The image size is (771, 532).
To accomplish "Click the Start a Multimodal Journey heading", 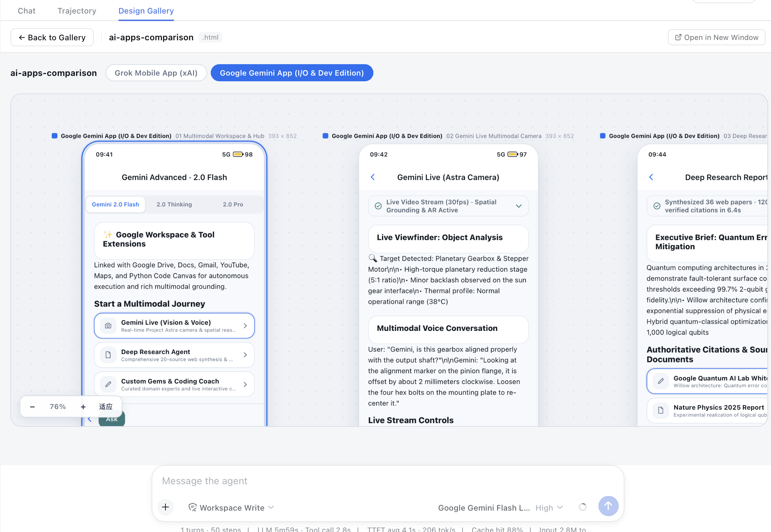I will (x=149, y=304).
